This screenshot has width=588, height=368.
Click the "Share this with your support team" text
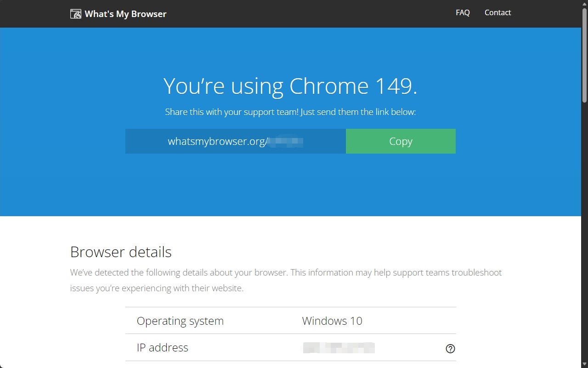[290, 112]
